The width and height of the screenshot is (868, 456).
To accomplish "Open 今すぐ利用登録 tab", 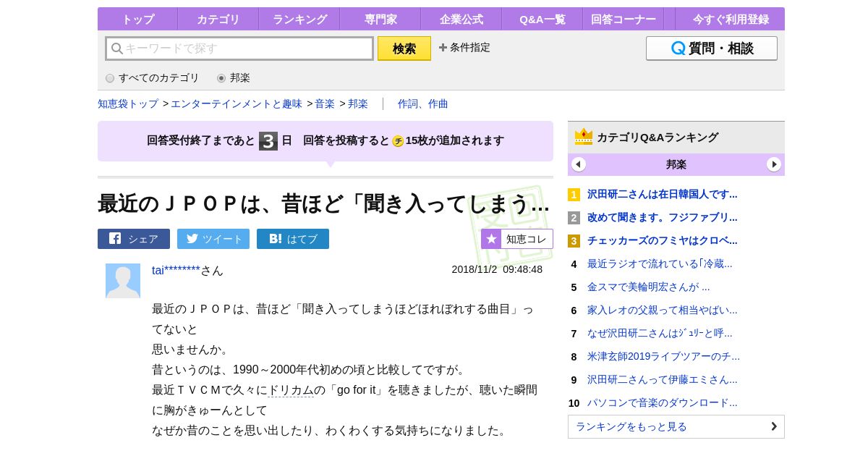I will click(x=730, y=19).
